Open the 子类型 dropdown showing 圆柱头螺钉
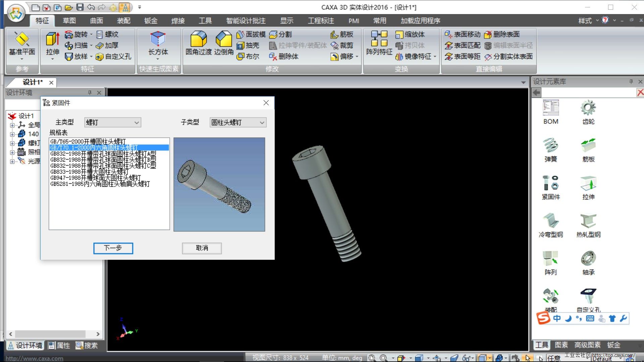Viewport: 644px width, 362px height. click(x=238, y=122)
